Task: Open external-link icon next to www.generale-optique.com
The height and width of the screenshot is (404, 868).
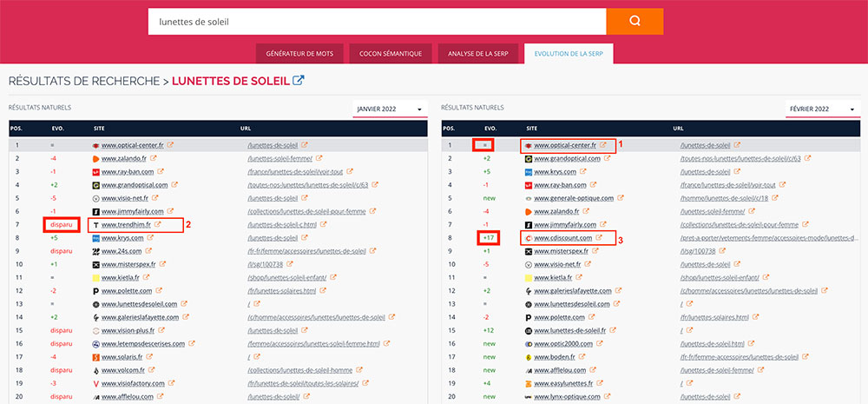Action: point(621,198)
